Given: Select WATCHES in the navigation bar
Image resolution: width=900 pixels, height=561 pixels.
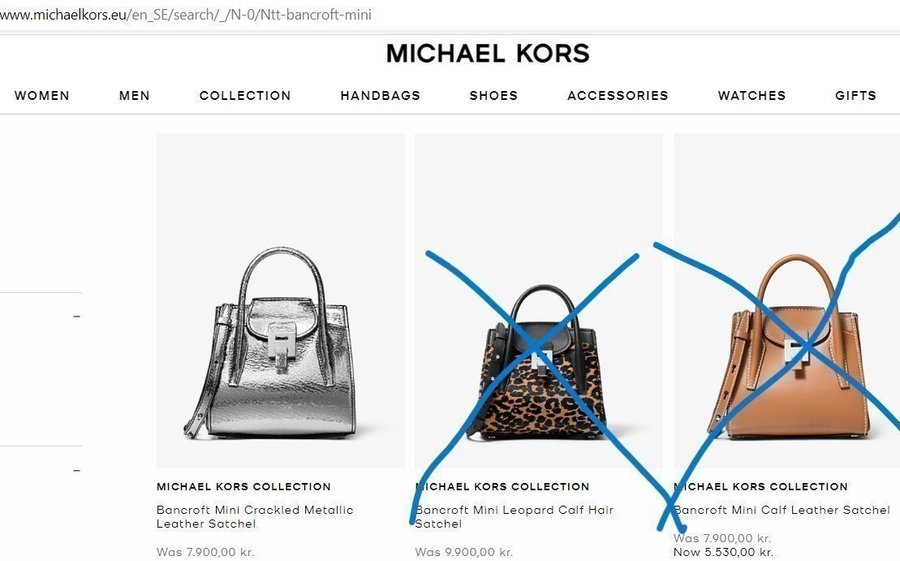Looking at the screenshot, I should [751, 95].
